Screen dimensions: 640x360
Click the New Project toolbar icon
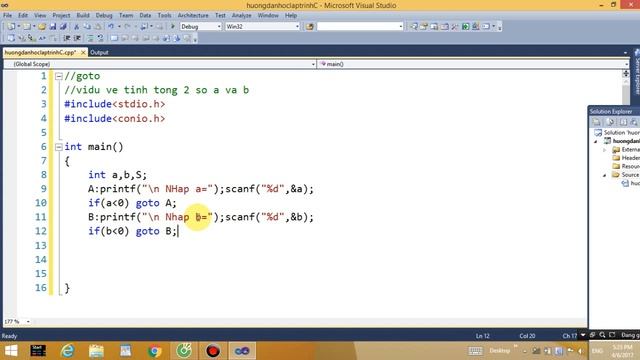[x=11, y=27]
